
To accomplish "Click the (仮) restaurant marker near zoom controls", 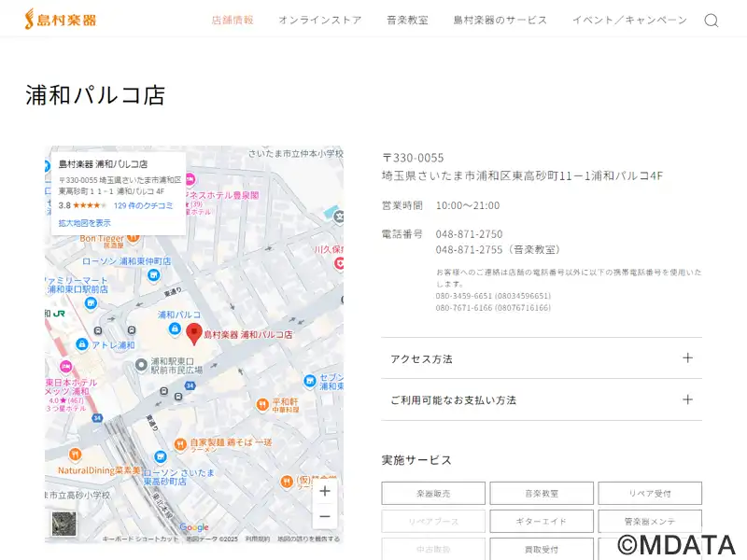I will [x=287, y=482].
